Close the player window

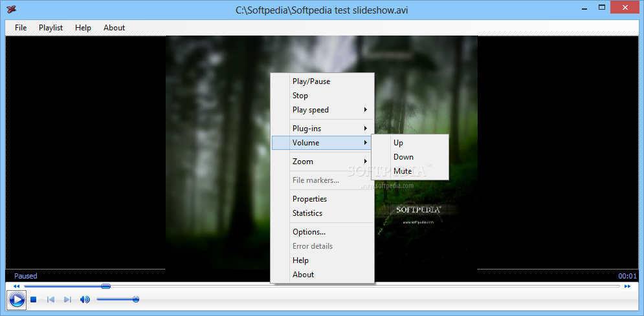[625, 7]
